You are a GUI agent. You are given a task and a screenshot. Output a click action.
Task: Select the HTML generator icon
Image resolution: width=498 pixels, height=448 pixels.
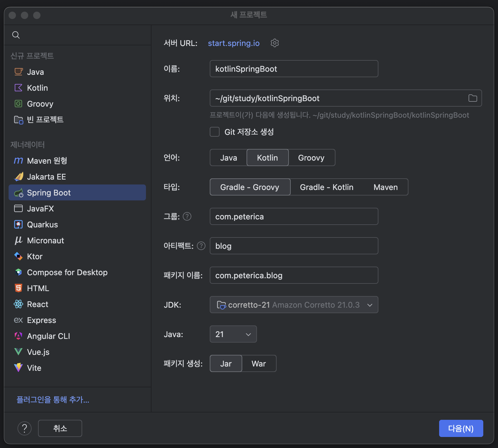[x=18, y=288]
